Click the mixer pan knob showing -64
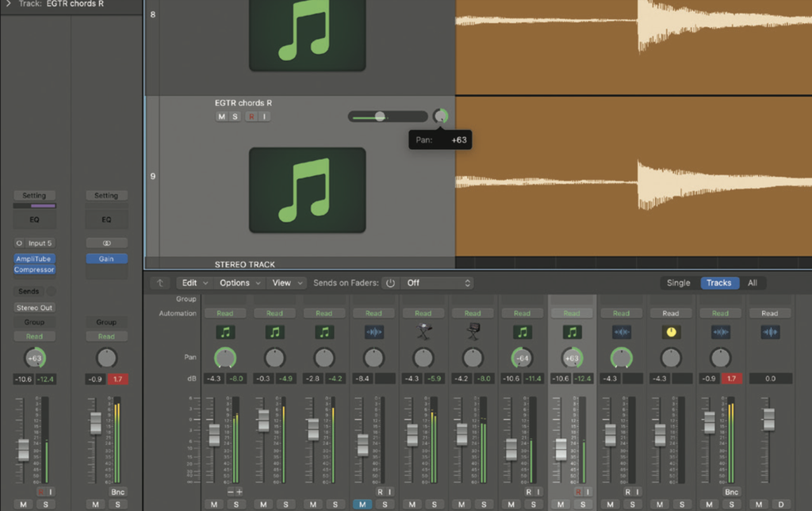This screenshot has width=812, height=511. coord(523,358)
